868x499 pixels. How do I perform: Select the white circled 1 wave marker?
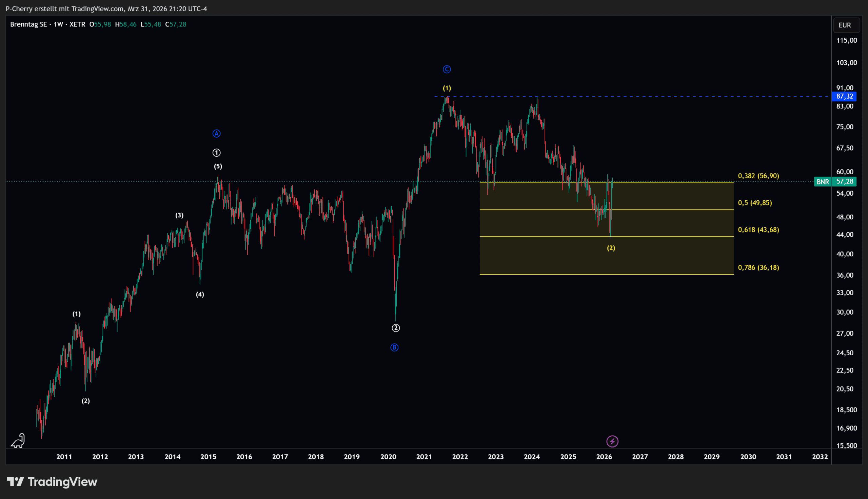coord(216,153)
